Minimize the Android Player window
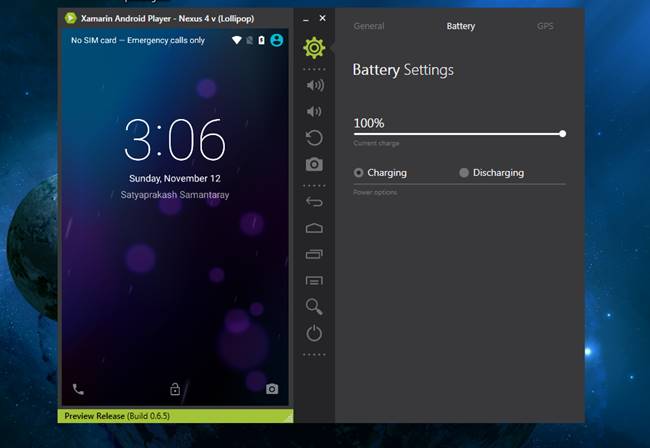This screenshot has width=650, height=448. pos(306,19)
